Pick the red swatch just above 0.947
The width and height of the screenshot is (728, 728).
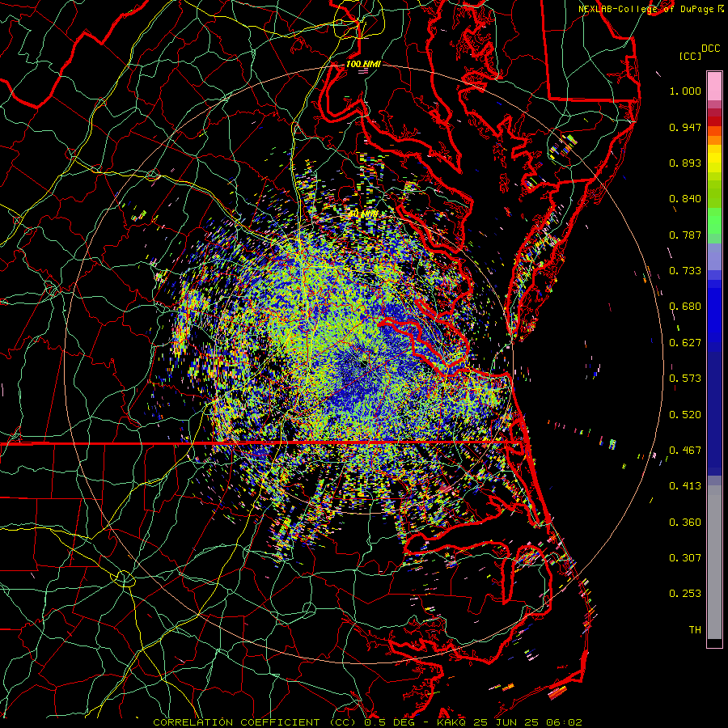[714, 121]
